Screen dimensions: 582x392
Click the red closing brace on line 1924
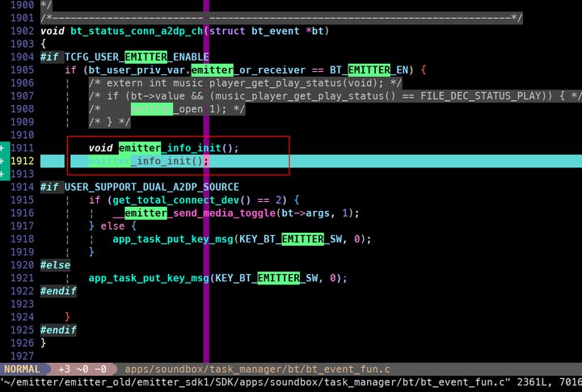[67, 317]
